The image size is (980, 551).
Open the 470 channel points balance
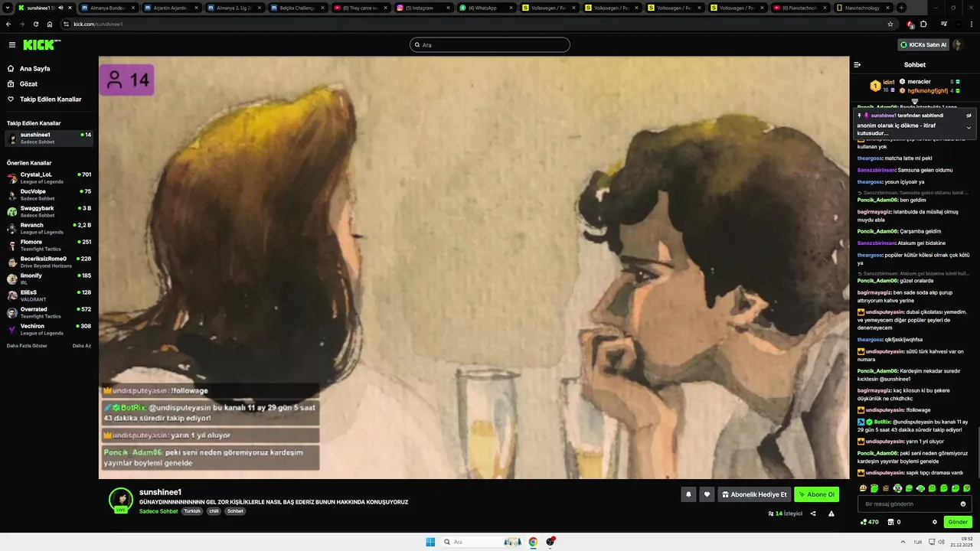click(870, 522)
